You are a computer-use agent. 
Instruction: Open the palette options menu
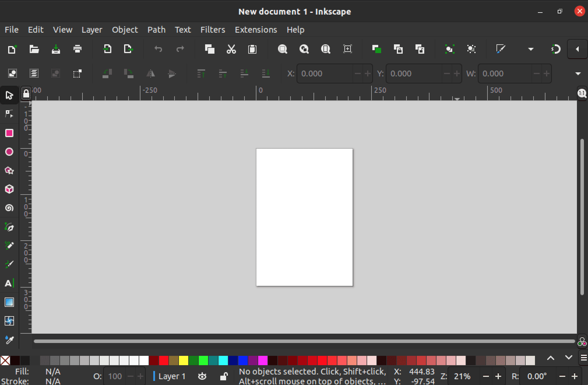[584, 358]
